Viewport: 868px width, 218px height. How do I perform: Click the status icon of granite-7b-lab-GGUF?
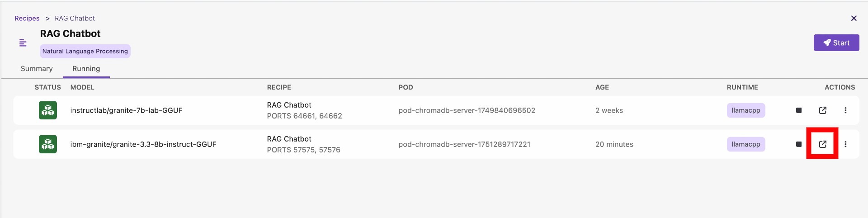point(48,110)
